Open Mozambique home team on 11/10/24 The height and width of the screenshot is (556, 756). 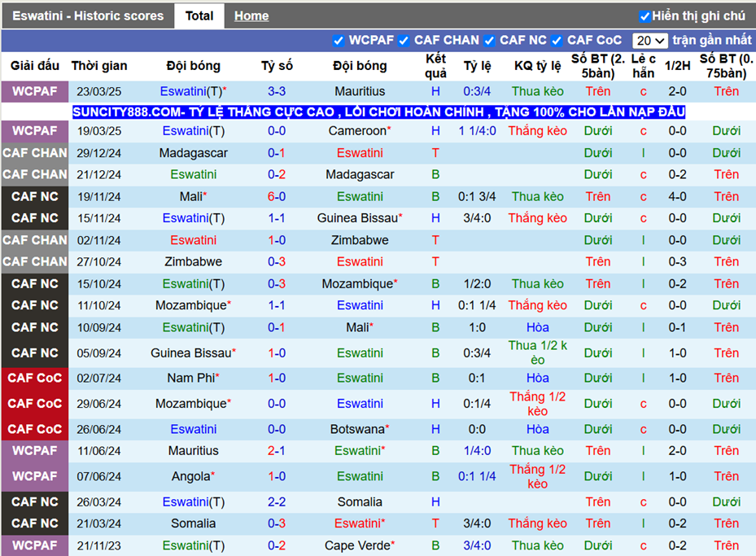click(194, 305)
